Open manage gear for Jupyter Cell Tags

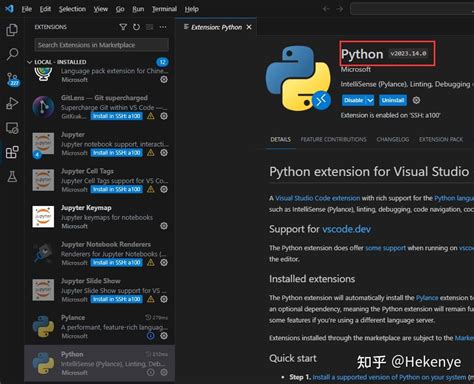(x=164, y=189)
